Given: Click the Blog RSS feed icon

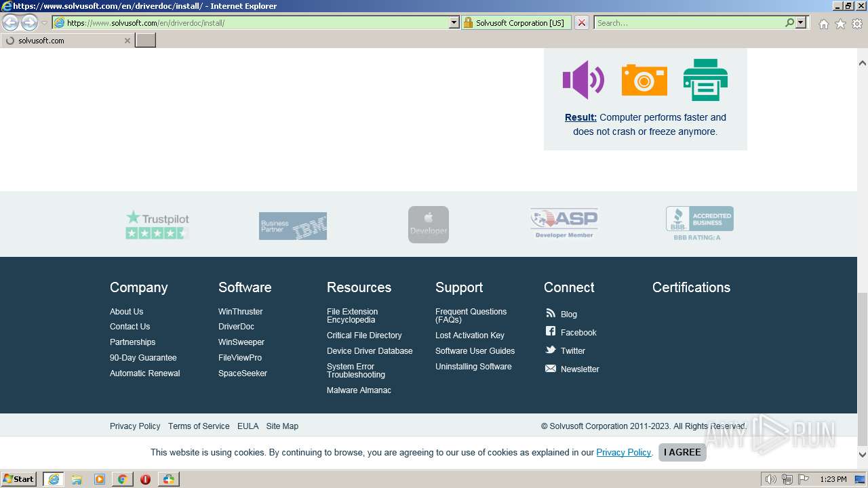Looking at the screenshot, I should [x=551, y=313].
